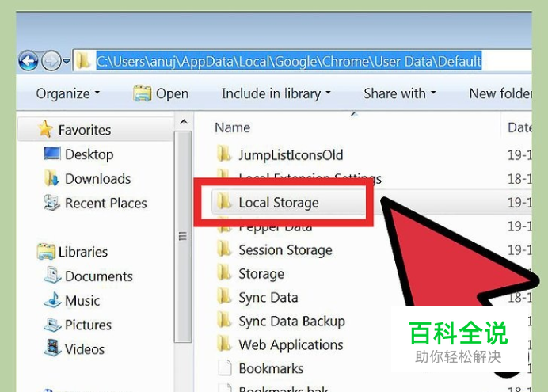Open recent locations dropdown beside Forward arrow

tap(67, 62)
